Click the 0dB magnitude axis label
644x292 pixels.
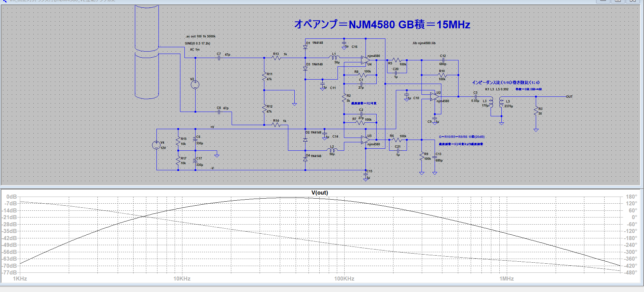11,197
